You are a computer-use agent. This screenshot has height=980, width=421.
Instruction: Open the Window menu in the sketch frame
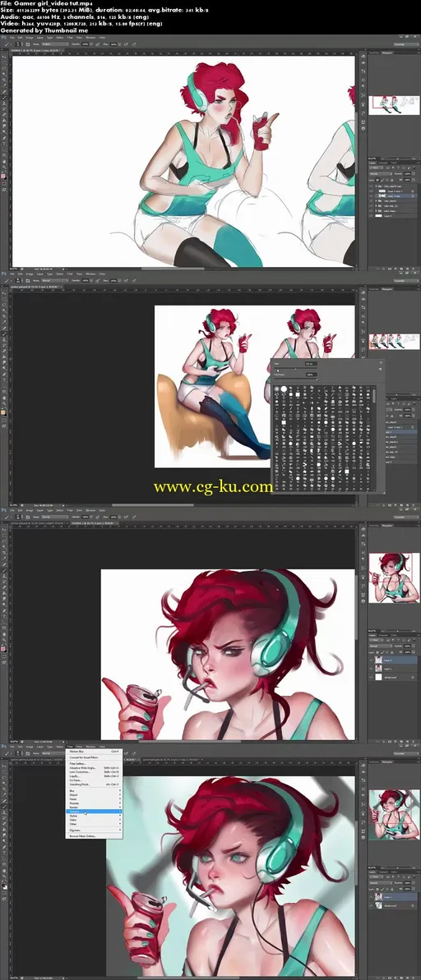[90, 38]
